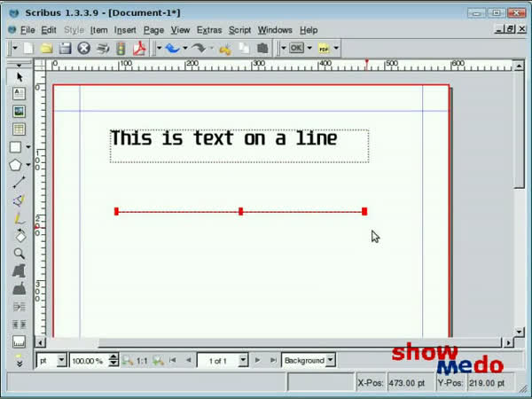Open the Extras menu
Viewport: 532px width, 399px height.
[x=209, y=30]
